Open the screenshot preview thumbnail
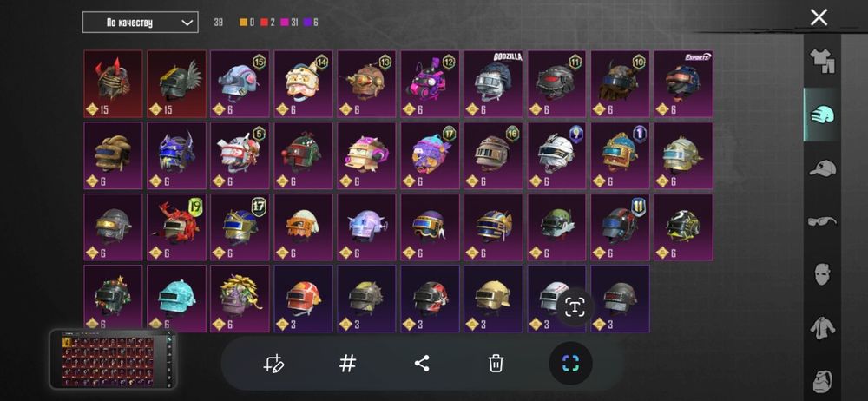Image resolution: width=868 pixels, height=401 pixels. coord(113,359)
